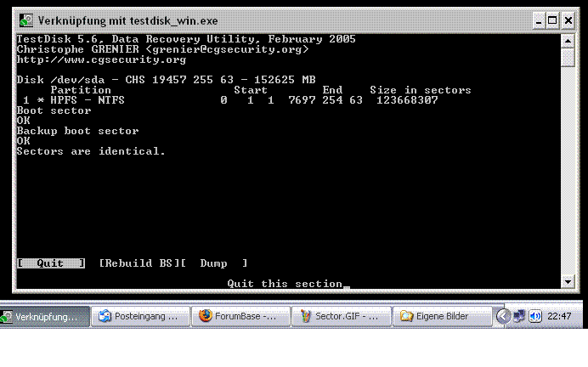Image resolution: width=588 pixels, height=367 pixels.
Task: Click the http://www.cgsecurity.org text
Action: (101, 59)
